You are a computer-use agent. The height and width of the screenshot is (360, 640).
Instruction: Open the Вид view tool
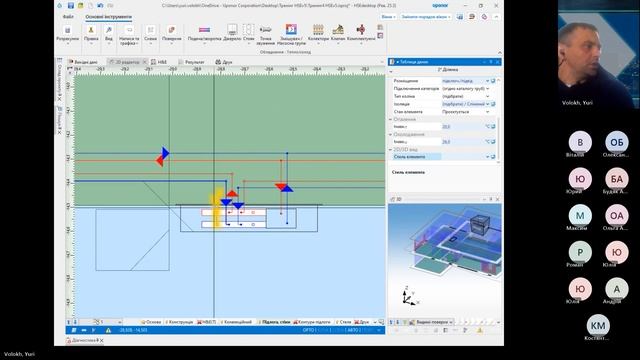pos(109,34)
